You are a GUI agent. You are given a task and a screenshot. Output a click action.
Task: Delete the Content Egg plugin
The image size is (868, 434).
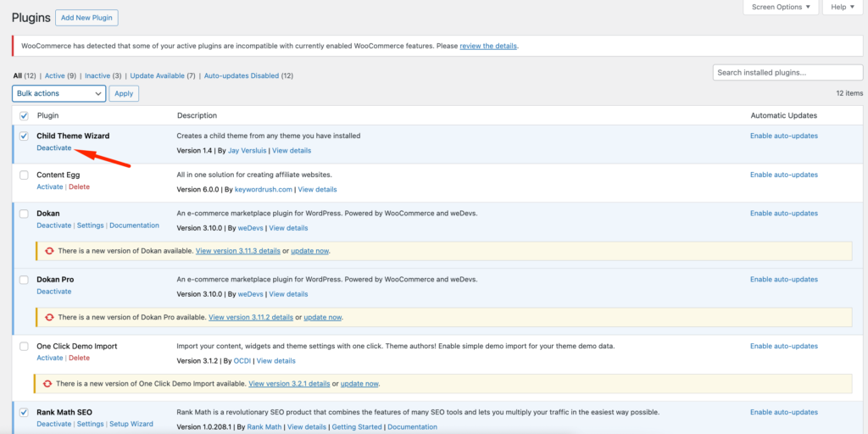(79, 186)
